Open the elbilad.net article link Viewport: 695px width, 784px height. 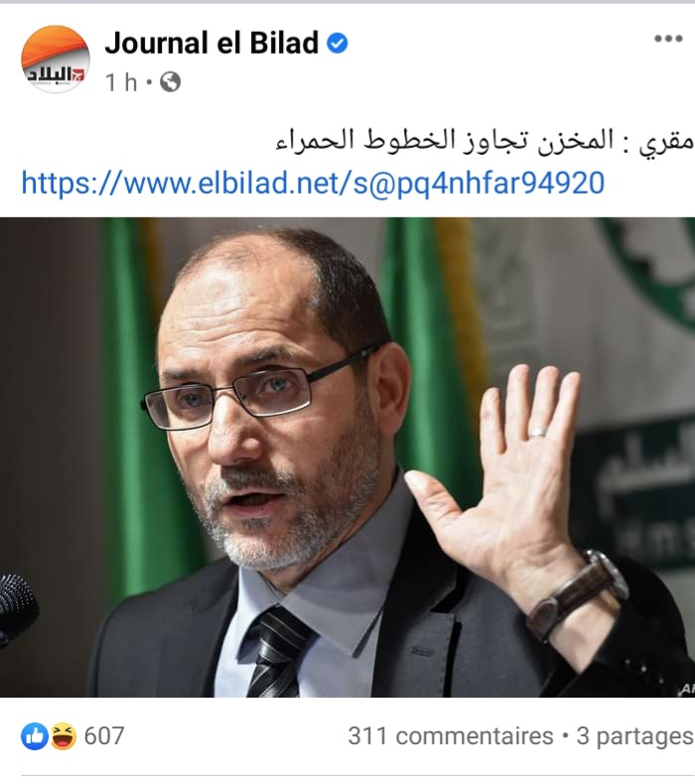click(313, 183)
